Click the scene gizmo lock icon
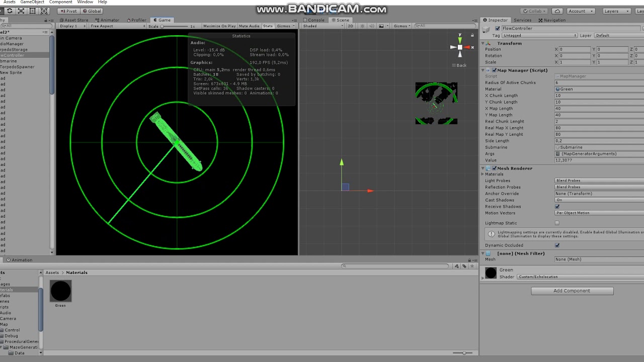The height and width of the screenshot is (362, 644). (x=472, y=35)
